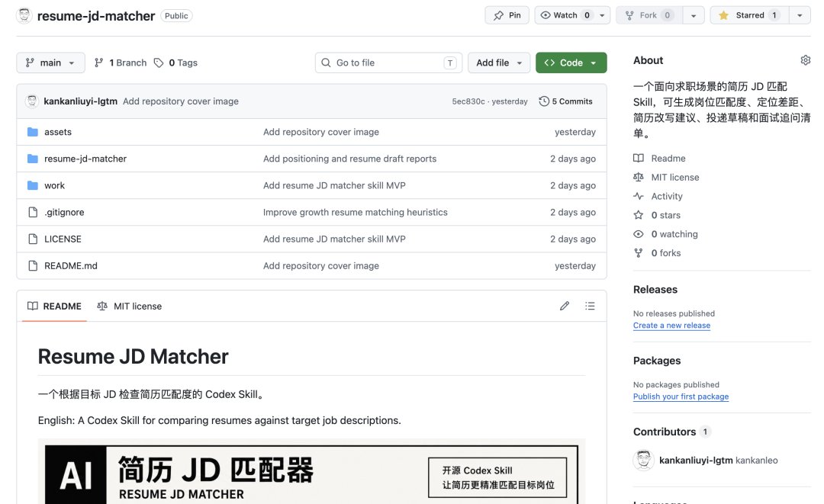Switch to the MIT license tab

[x=129, y=306]
